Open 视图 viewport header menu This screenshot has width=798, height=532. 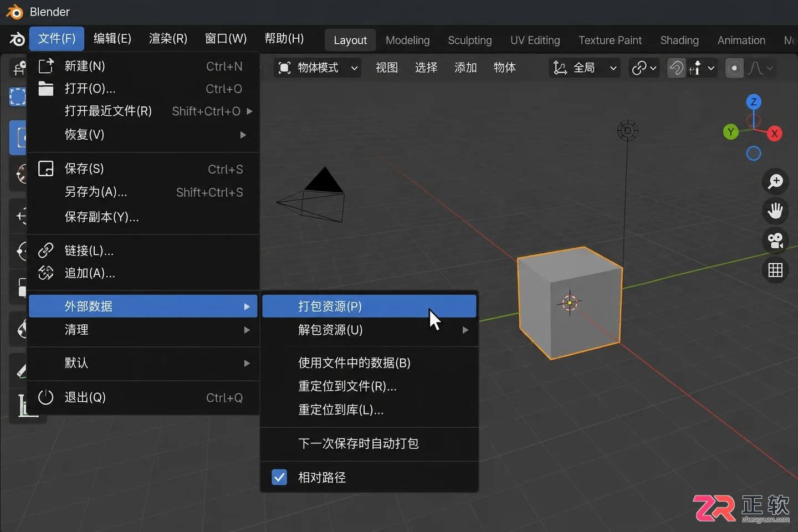point(387,68)
